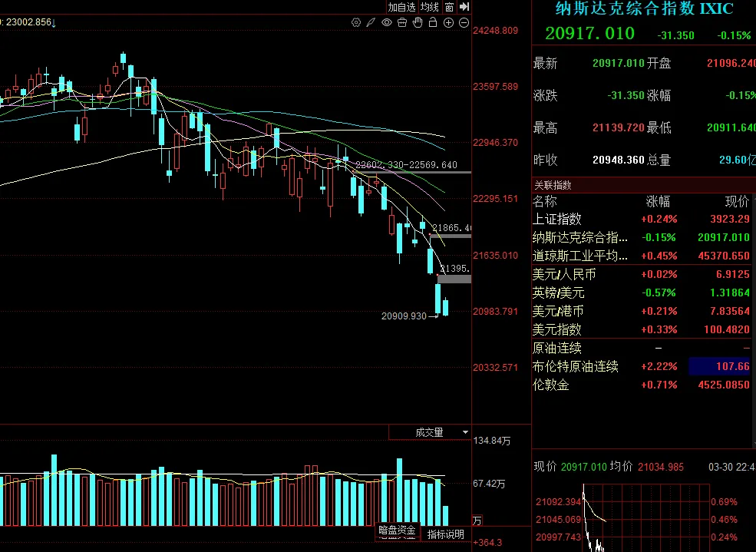Zoom in chart with plus icon
Viewport: 756px width, 552px height.
coord(448,23)
